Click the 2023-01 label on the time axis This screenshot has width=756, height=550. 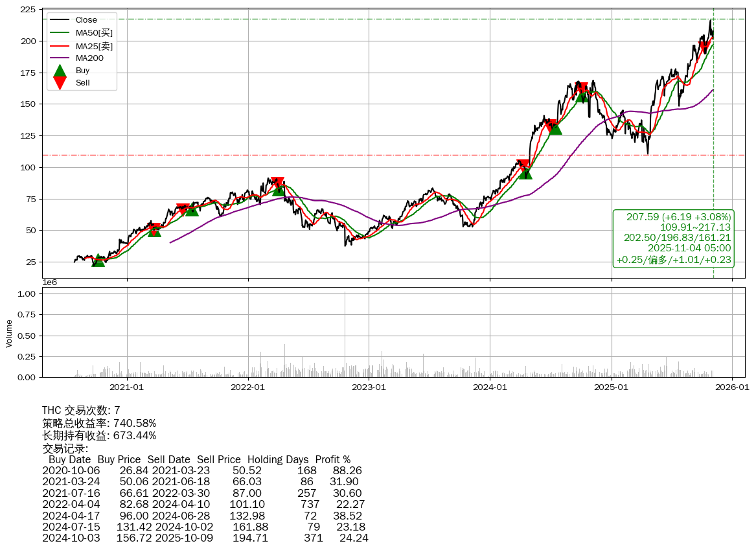click(x=369, y=387)
